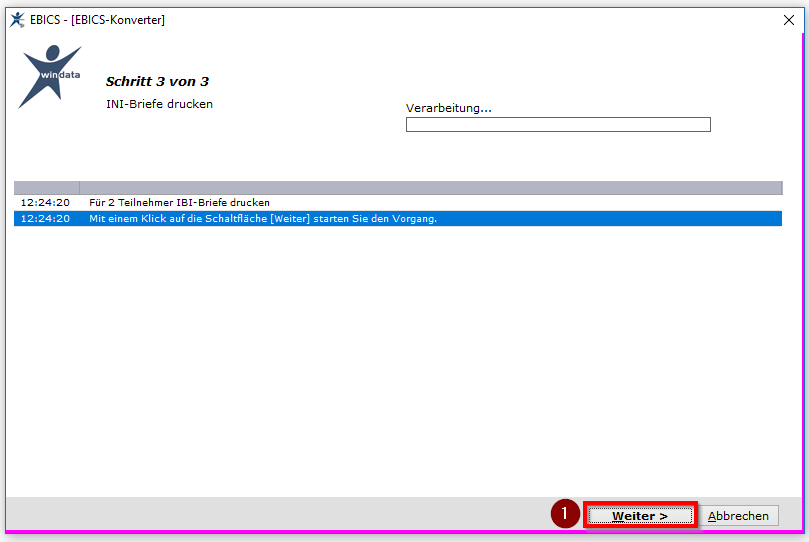
Task: Select log row 'Für 2 Teilnehmer IBI-Briefe drucken'
Action: pos(398,203)
